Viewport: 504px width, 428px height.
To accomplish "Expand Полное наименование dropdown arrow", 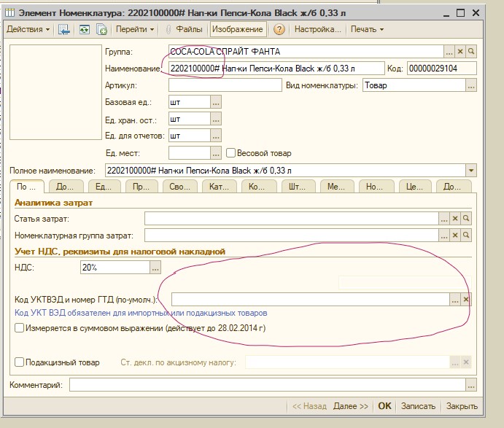I will point(471,171).
